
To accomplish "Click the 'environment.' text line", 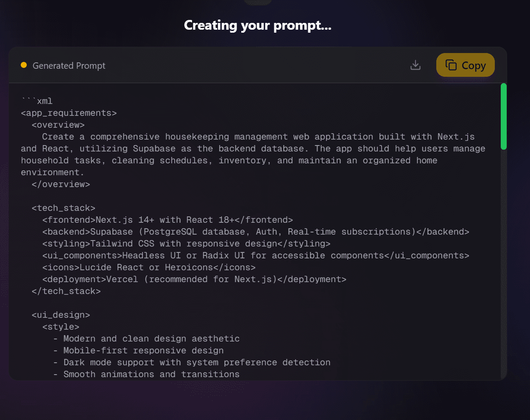I will tap(53, 173).
